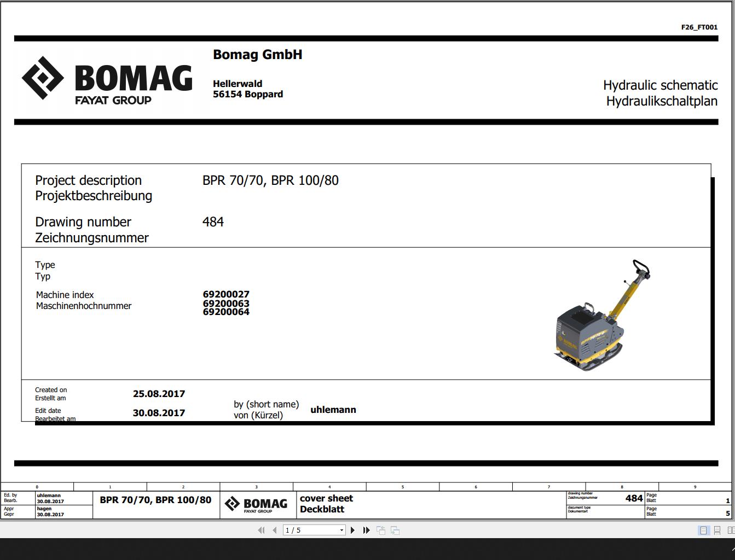Select the drawing number 484 text
Viewport: 735px width, 560px height.
coord(213,221)
